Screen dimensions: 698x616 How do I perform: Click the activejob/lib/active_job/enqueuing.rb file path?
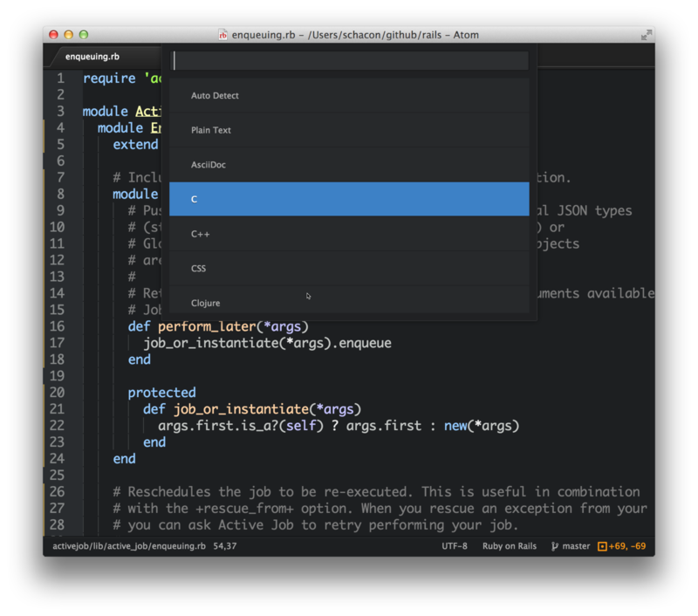(128, 547)
